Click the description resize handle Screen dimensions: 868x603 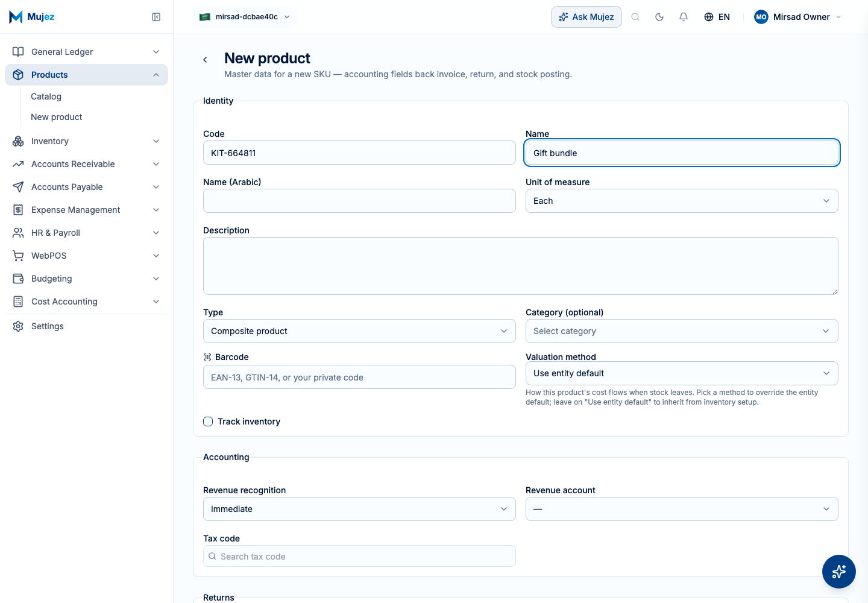pos(835,291)
